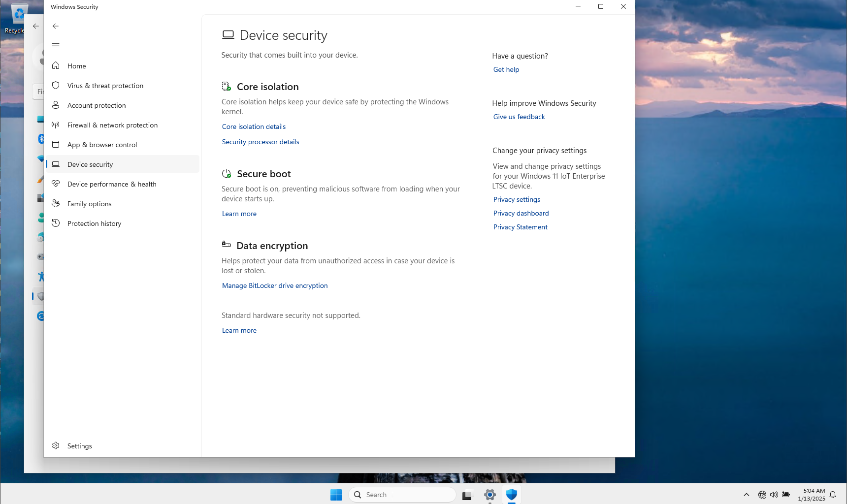Select the Virus & threat protection shield icon
The width and height of the screenshot is (847, 504).
[x=56, y=85]
